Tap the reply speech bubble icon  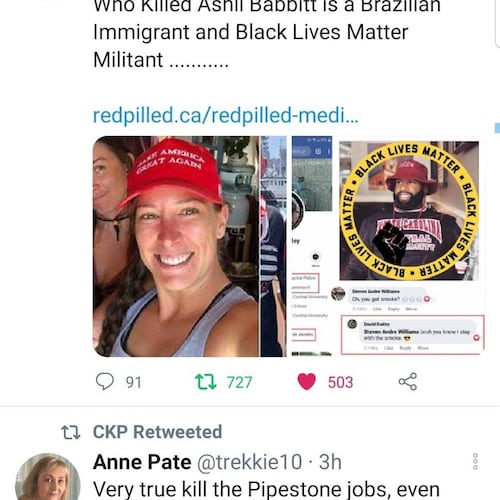(x=105, y=381)
